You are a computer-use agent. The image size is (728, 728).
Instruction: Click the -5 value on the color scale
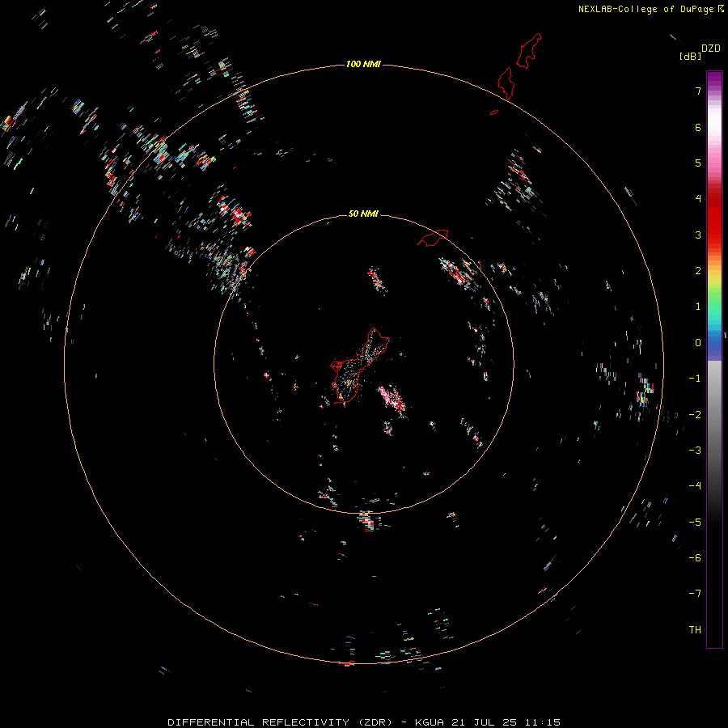click(695, 523)
